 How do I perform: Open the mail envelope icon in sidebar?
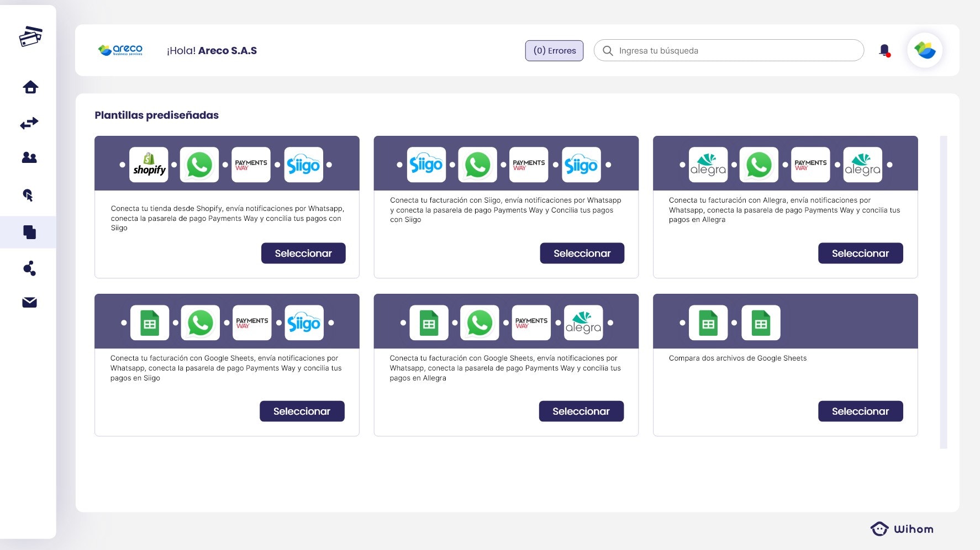[29, 303]
